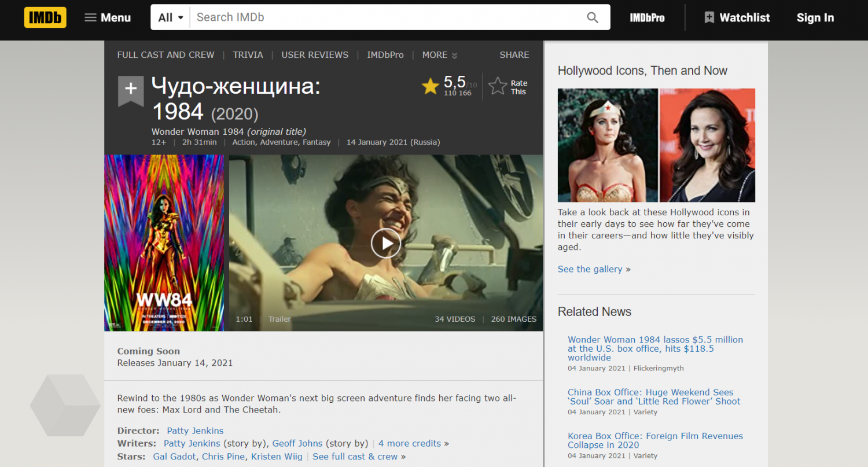Open the TRIVIA tab
868x467 pixels.
coord(248,55)
